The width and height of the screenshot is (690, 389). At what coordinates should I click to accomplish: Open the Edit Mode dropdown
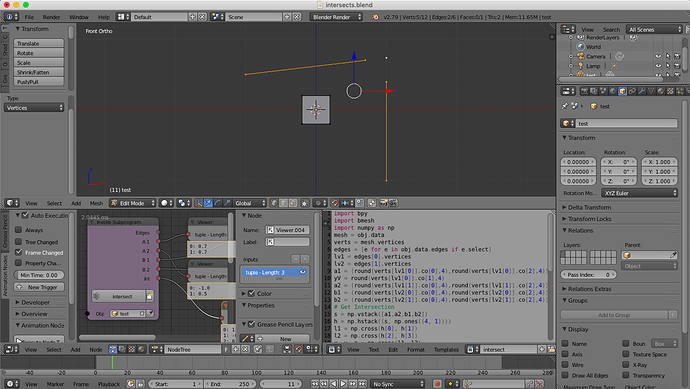(x=133, y=203)
